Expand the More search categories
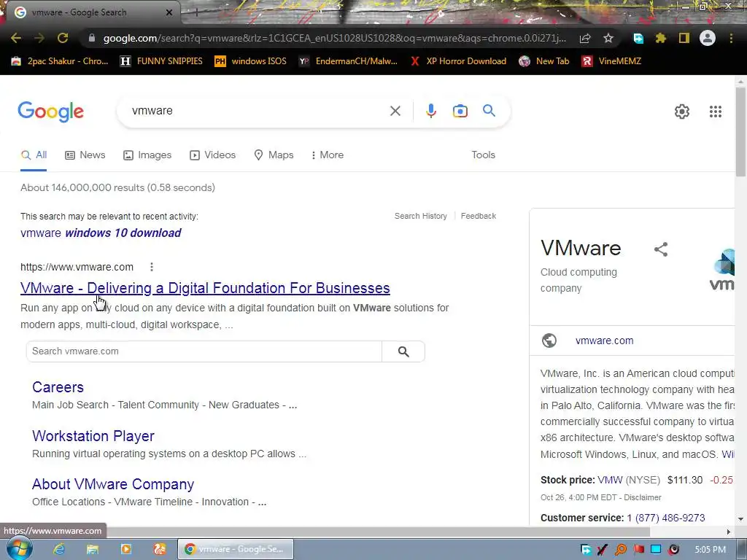Viewport: 747px width, 560px height. [328, 155]
